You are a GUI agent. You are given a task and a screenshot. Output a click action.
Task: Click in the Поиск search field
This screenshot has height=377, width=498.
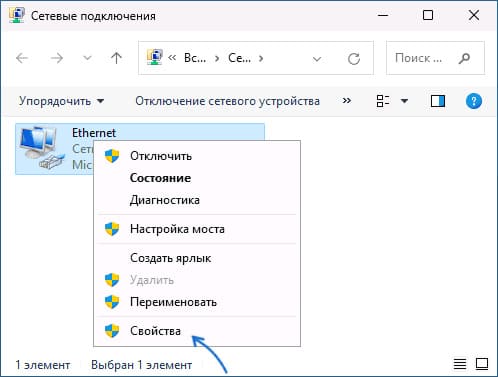(x=422, y=58)
